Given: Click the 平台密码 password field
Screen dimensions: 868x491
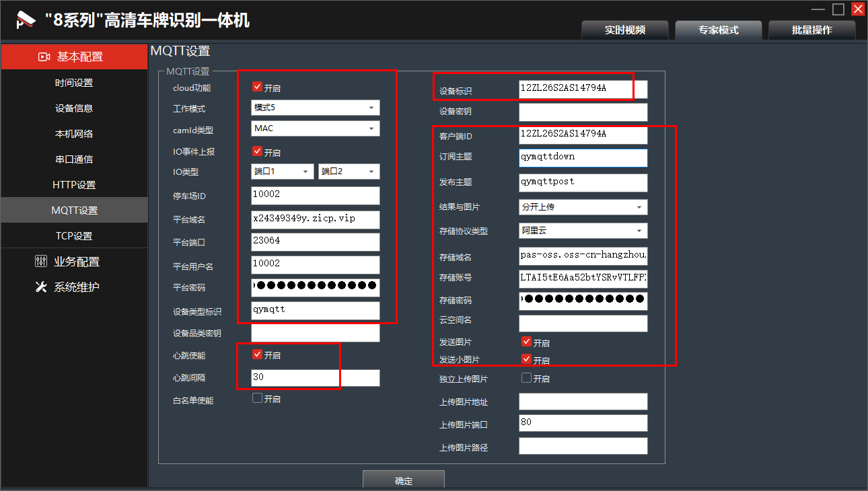Looking at the screenshot, I should click(x=316, y=287).
